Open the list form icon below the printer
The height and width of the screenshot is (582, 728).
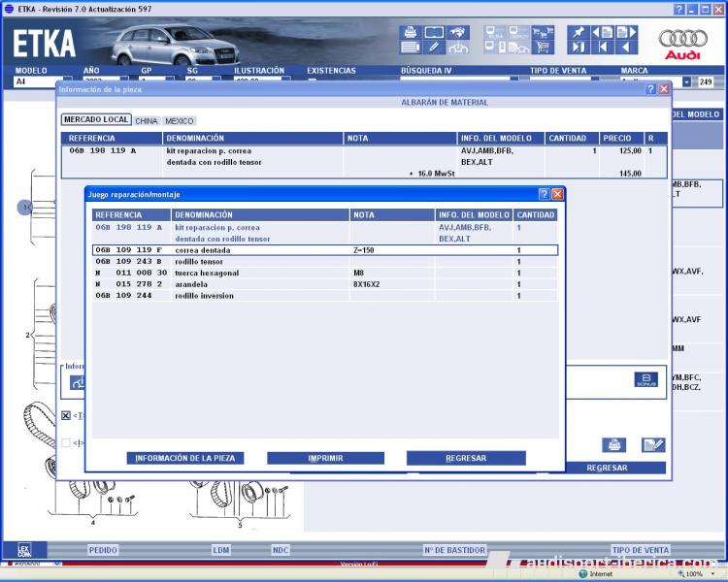[x=410, y=48]
